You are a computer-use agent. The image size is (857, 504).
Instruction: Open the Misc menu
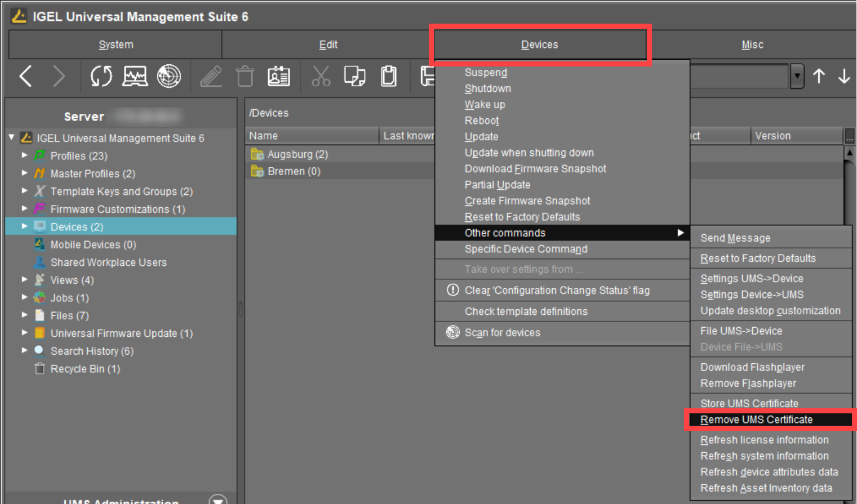click(752, 44)
